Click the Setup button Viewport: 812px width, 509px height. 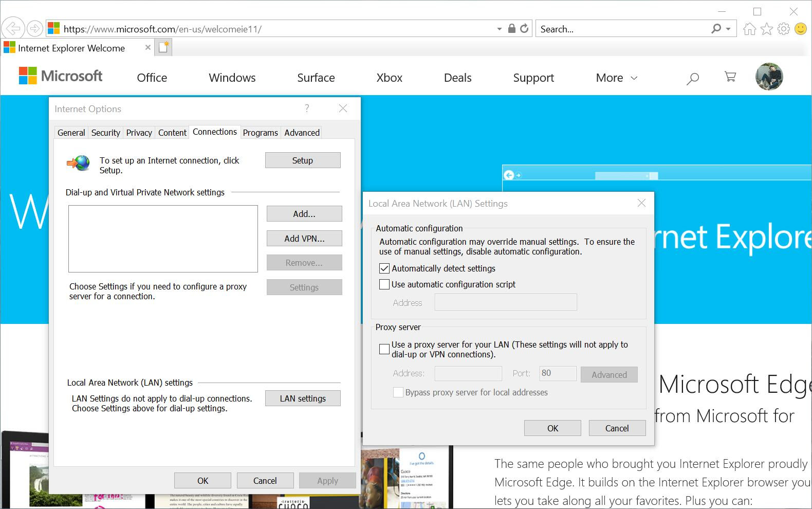point(303,160)
